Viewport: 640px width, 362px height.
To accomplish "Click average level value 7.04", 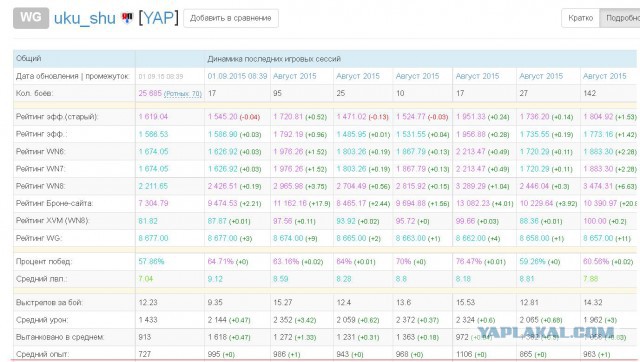I will pos(146,279).
